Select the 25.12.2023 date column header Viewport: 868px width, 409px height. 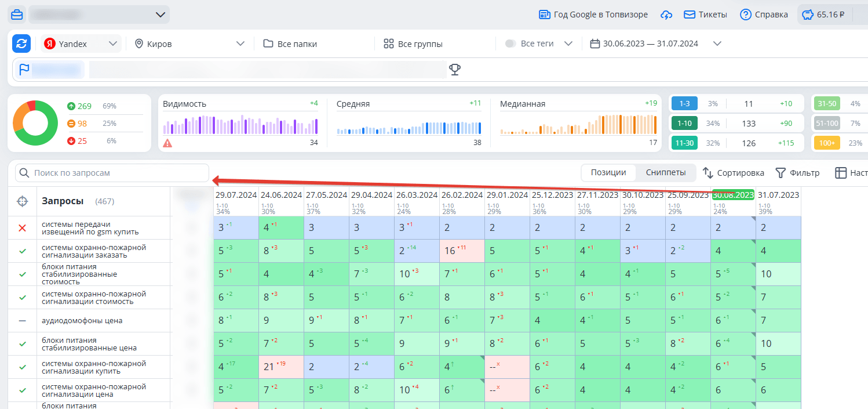click(552, 195)
